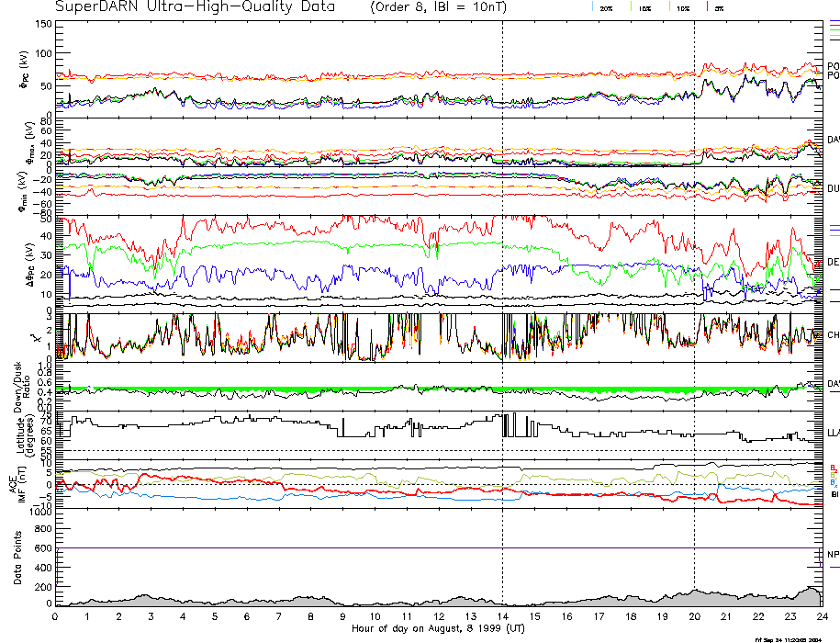Click the hour 12 tick label on x-axis
Screen dimensions: 840x643
click(x=439, y=617)
